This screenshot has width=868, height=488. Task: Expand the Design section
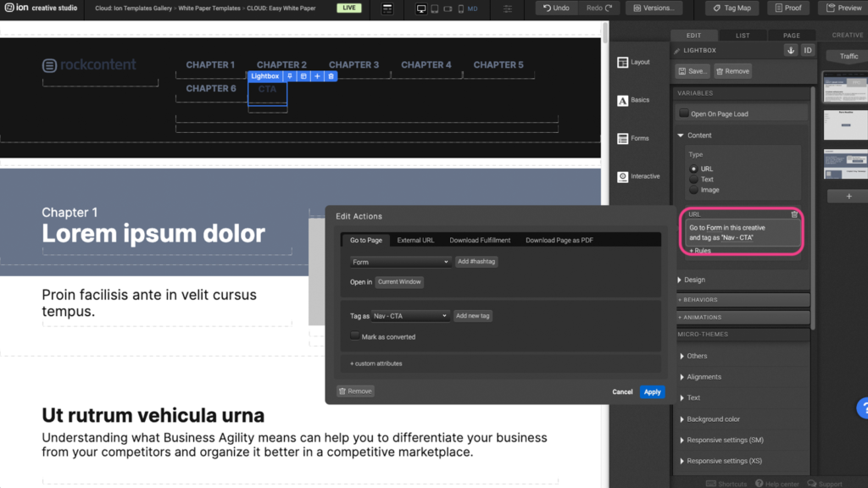click(x=695, y=280)
